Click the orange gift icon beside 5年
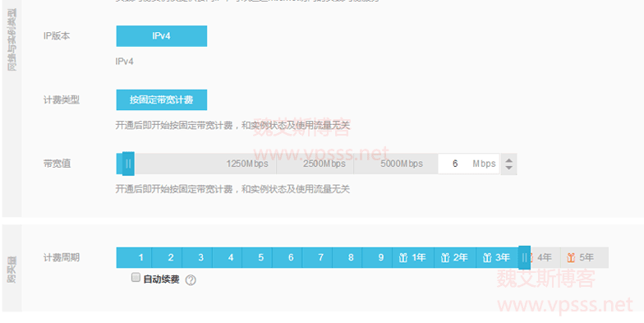The height and width of the screenshot is (323, 644). pyautogui.click(x=571, y=258)
